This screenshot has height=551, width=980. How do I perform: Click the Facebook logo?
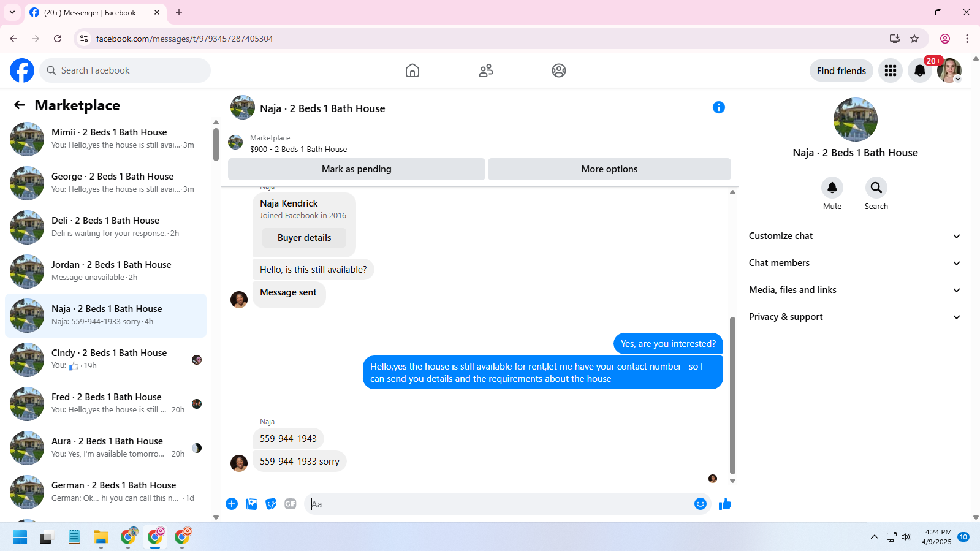[x=22, y=70]
